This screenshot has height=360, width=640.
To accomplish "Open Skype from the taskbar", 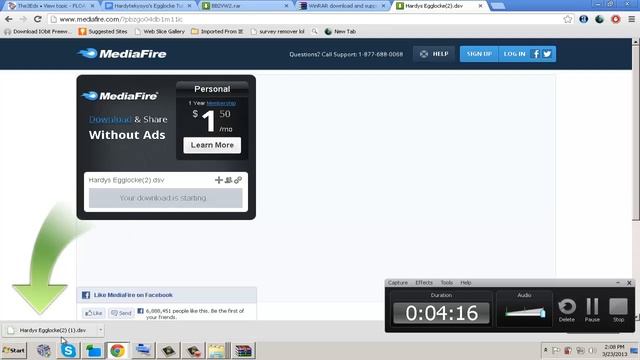I will (x=68, y=350).
